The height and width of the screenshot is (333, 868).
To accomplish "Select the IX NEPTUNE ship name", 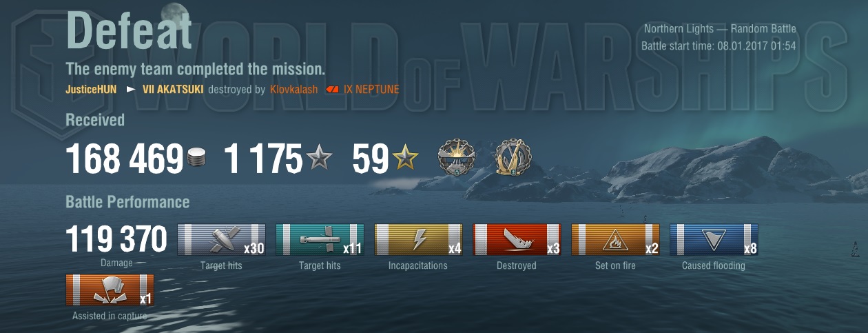I will coord(371,90).
